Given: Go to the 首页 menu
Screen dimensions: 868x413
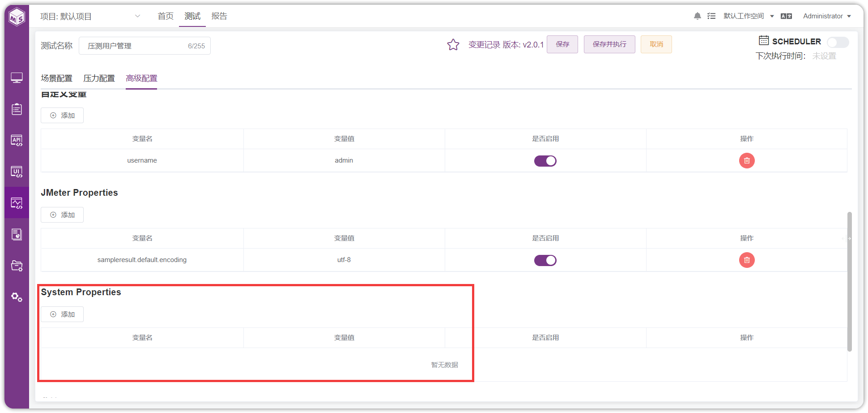Looking at the screenshot, I should pos(166,16).
